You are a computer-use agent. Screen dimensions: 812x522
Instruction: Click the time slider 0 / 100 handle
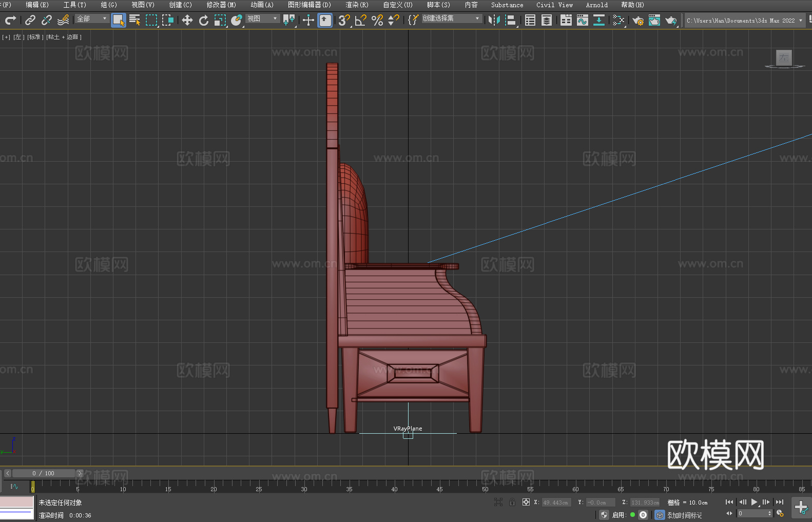point(44,473)
